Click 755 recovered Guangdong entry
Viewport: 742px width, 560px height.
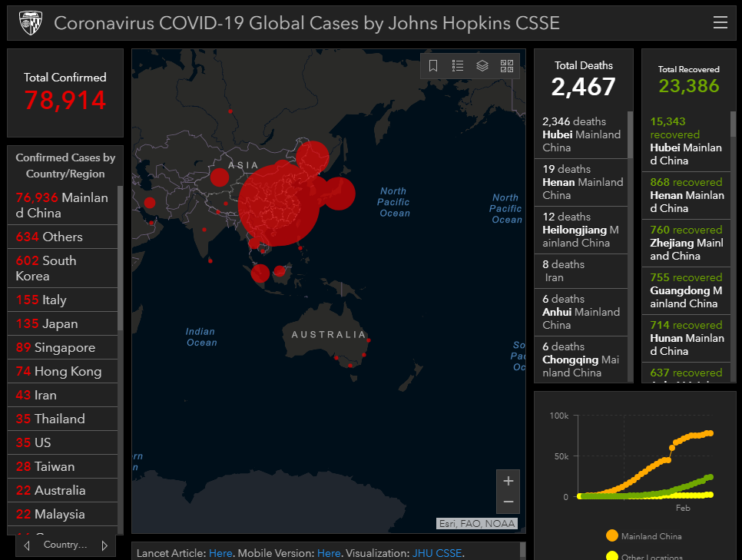click(x=686, y=290)
